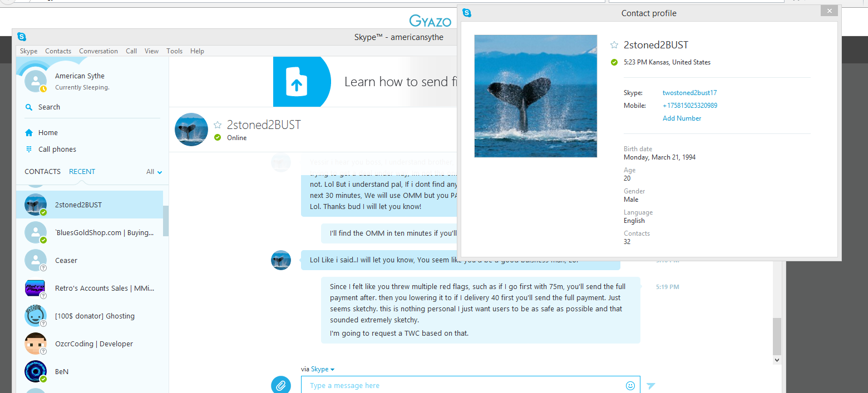Click whale avatar beside 'Lol Like i said' message
Viewport: 868px width, 393px height.
pos(281,260)
